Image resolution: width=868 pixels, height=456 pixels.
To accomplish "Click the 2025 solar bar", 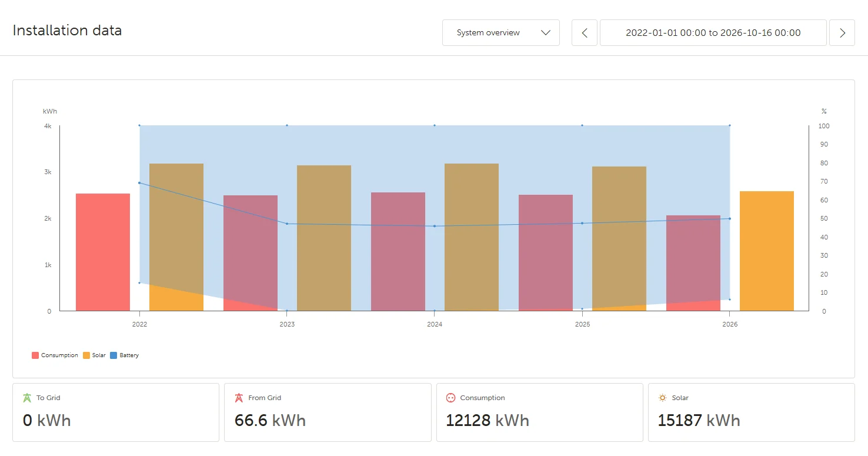I will 619,238.
